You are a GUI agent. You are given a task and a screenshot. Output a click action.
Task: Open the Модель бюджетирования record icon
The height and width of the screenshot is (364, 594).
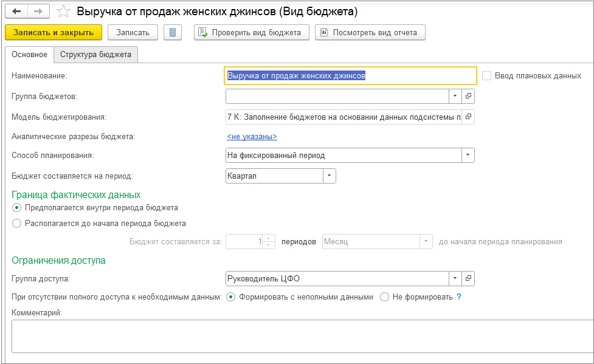(x=468, y=117)
